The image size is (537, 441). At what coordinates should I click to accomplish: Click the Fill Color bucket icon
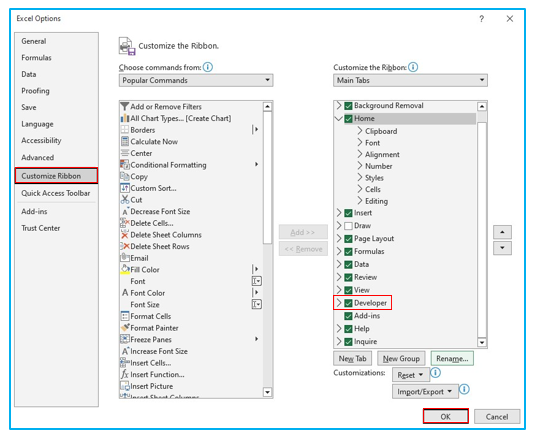coord(125,269)
